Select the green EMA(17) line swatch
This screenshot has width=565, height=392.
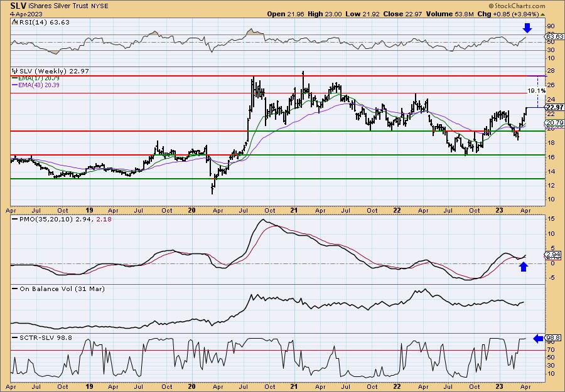coord(15,78)
